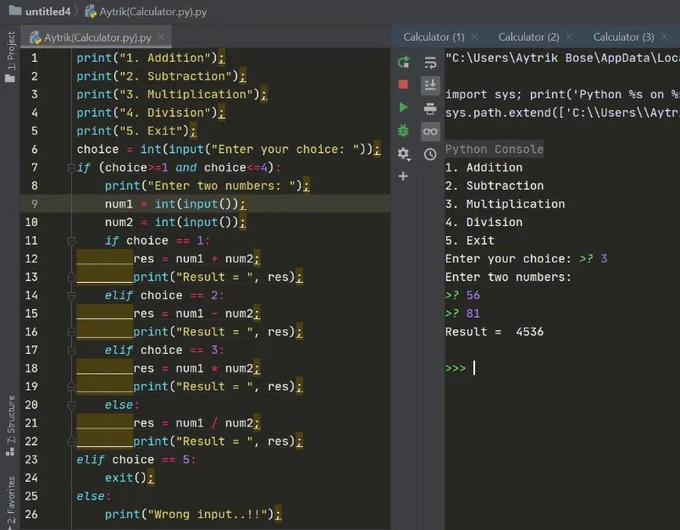Viewport: 680px width, 530px height.
Task: Attach the debugger using the bug icon
Action: click(x=403, y=130)
